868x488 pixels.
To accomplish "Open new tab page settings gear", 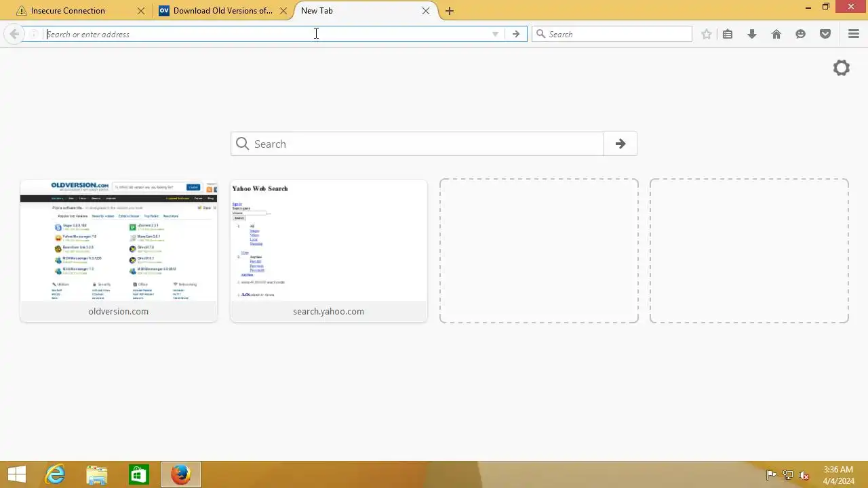I will pyautogui.click(x=842, y=68).
